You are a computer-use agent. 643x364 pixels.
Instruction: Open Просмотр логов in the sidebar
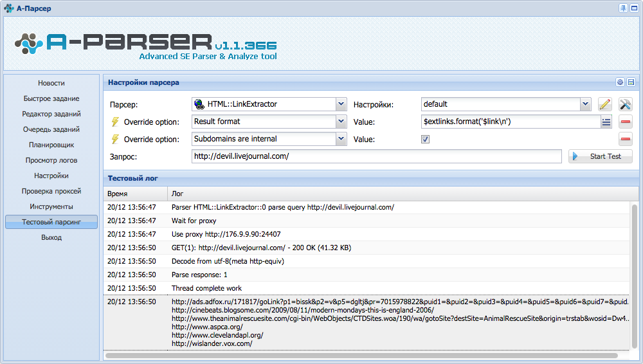point(51,160)
